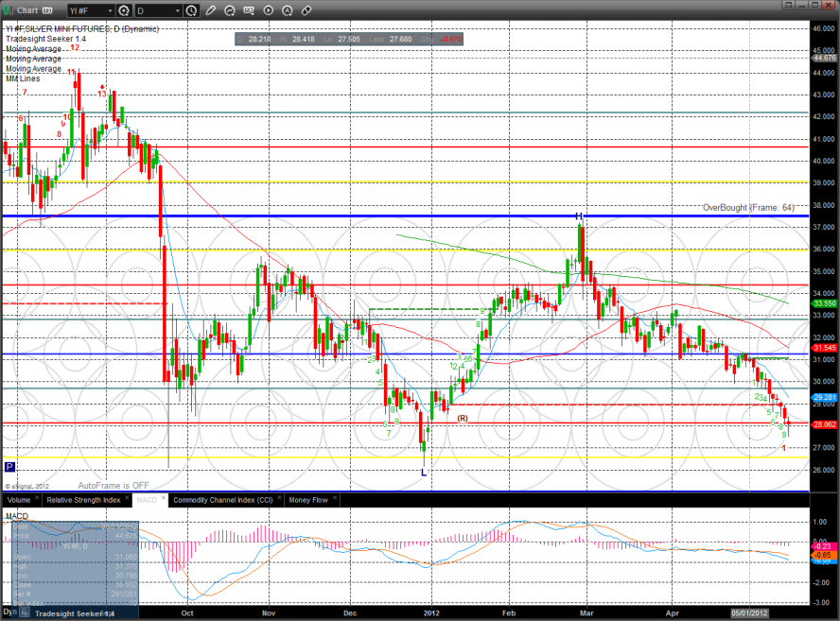Click the blue 29.281 moving average price tag
The image size is (840, 621).
825,397
